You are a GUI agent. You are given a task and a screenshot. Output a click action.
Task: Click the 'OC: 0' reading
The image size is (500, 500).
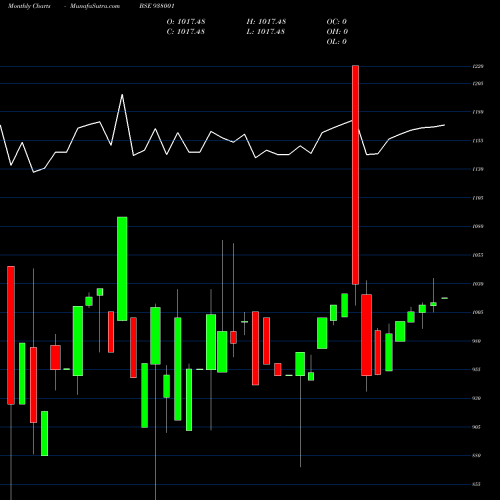(x=337, y=22)
